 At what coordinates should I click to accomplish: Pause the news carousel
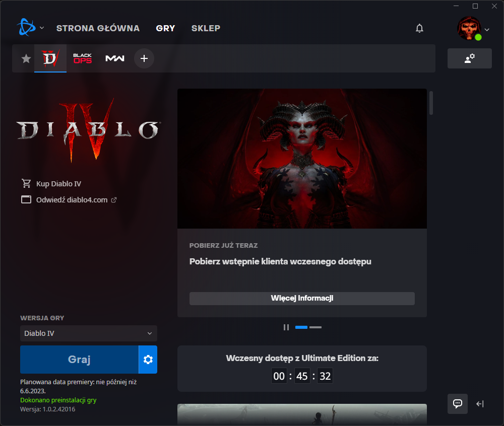point(286,327)
